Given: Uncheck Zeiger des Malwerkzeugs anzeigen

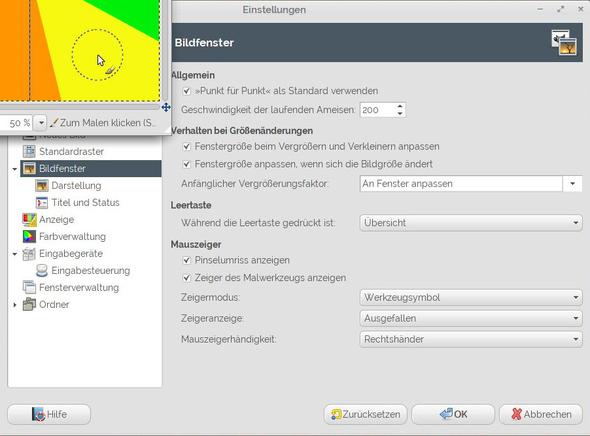Looking at the screenshot, I should (x=187, y=278).
